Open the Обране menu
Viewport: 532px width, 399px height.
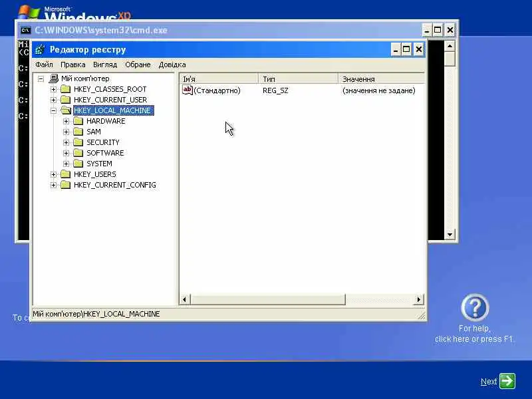[138, 65]
